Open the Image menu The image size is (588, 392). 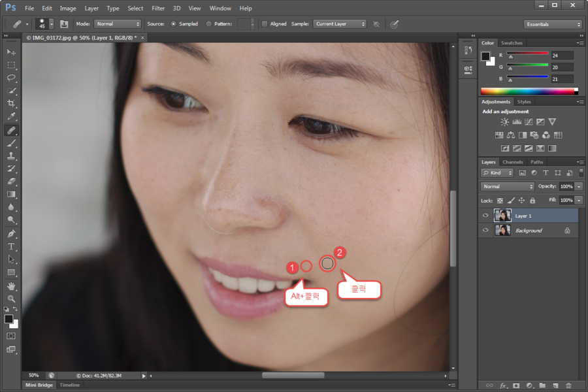(x=68, y=8)
